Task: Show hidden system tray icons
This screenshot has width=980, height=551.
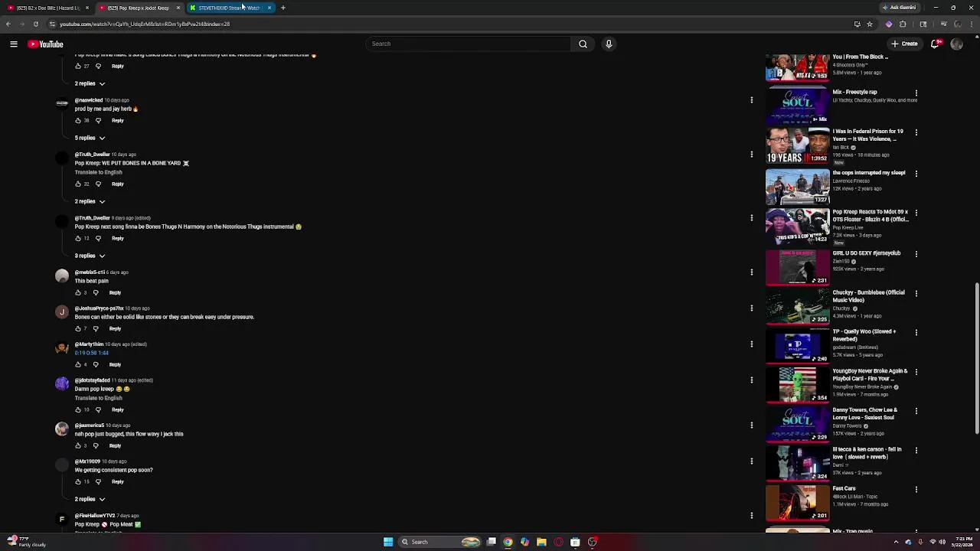Action: (x=897, y=542)
